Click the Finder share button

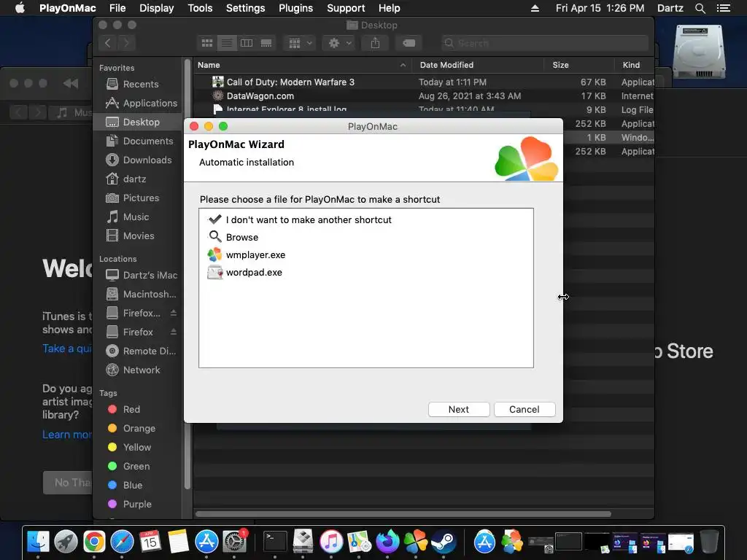coord(376,43)
